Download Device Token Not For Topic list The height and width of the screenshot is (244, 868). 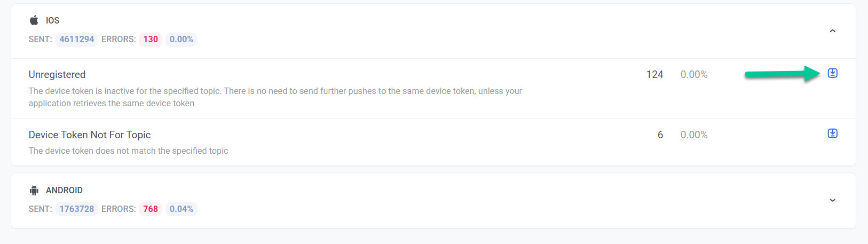tap(832, 133)
